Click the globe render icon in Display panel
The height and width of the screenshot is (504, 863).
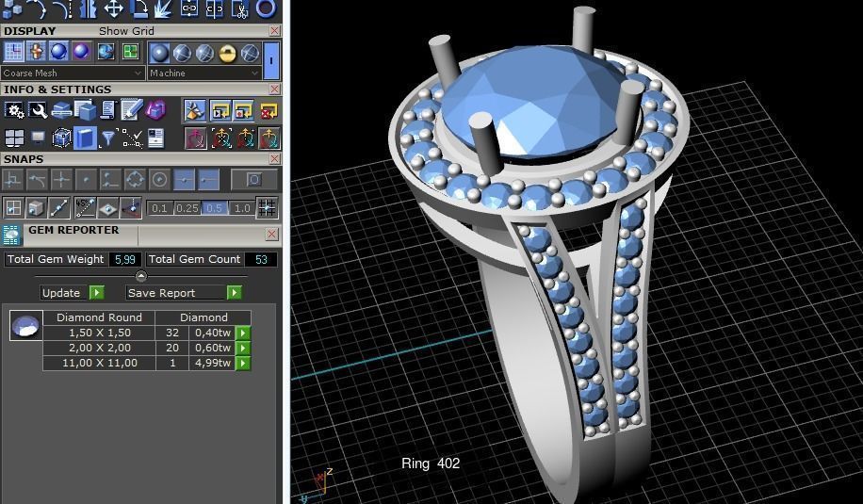pos(106,52)
